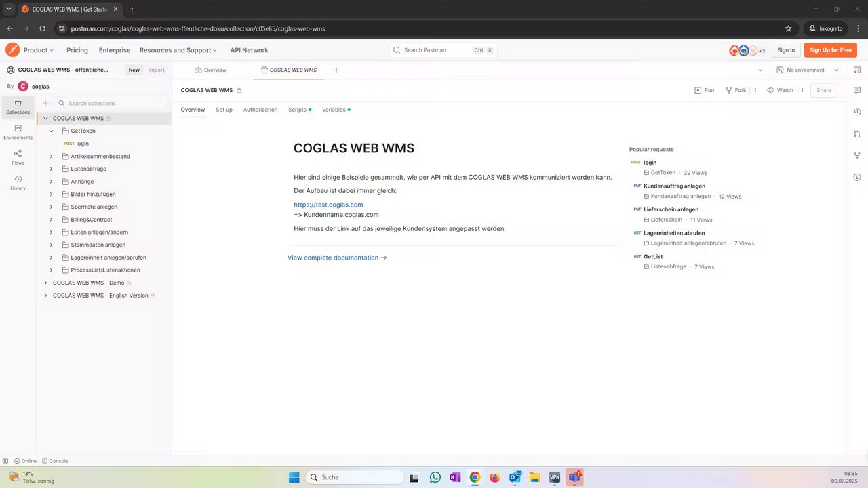Open the forks icon in right sidebar
The height and width of the screenshot is (488, 868).
pos(857,155)
